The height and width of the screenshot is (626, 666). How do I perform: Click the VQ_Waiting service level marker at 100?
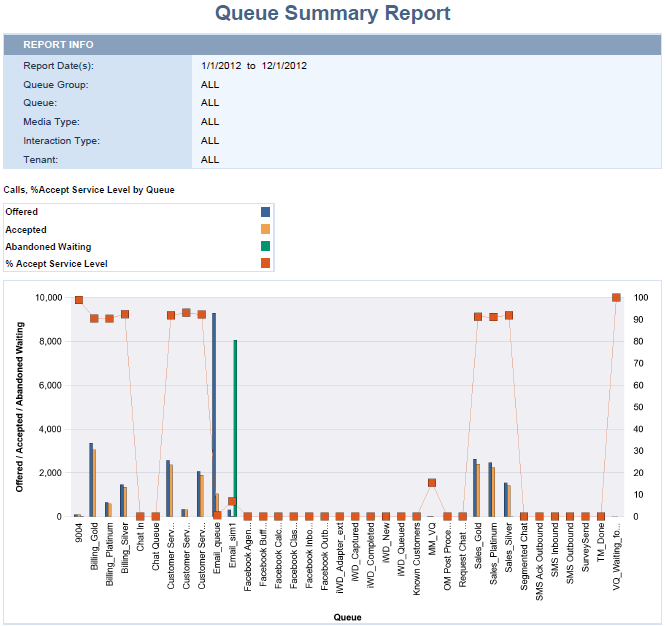(616, 298)
